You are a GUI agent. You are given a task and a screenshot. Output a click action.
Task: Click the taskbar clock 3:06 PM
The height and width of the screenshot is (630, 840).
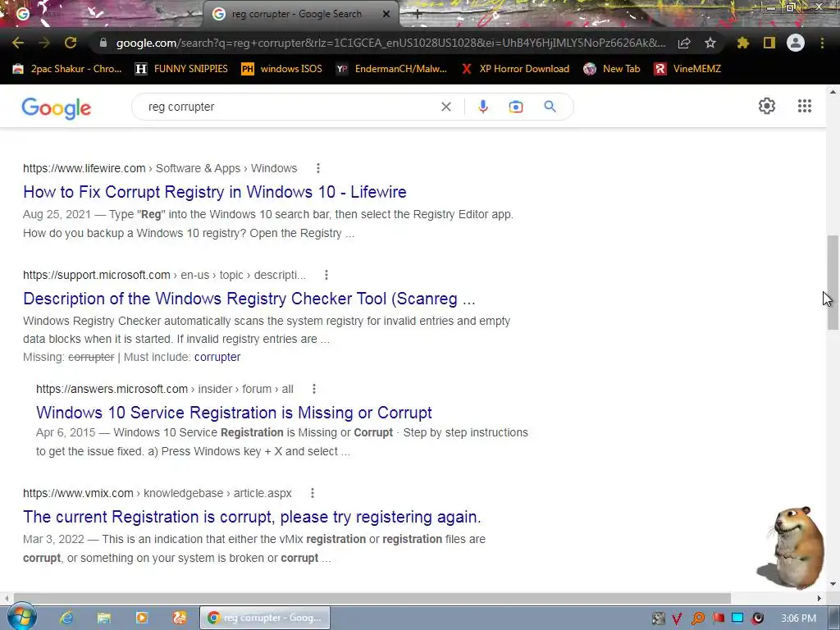tap(798, 619)
